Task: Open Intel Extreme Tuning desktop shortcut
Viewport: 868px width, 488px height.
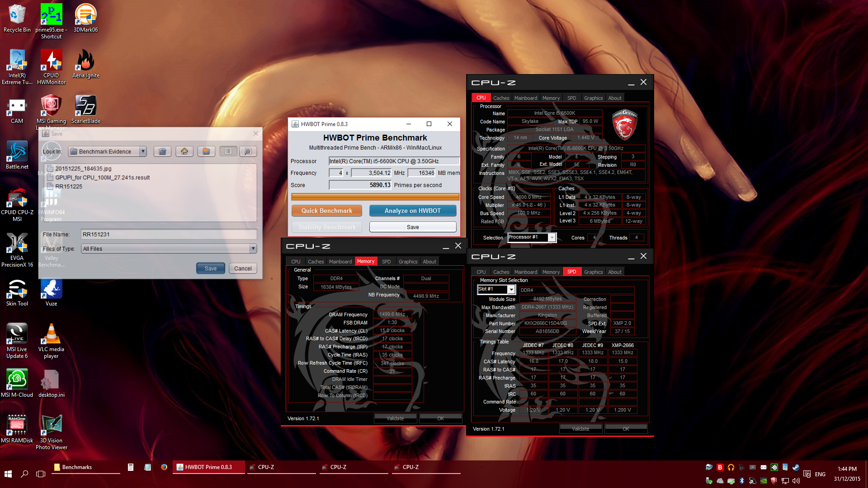Action: (x=17, y=67)
